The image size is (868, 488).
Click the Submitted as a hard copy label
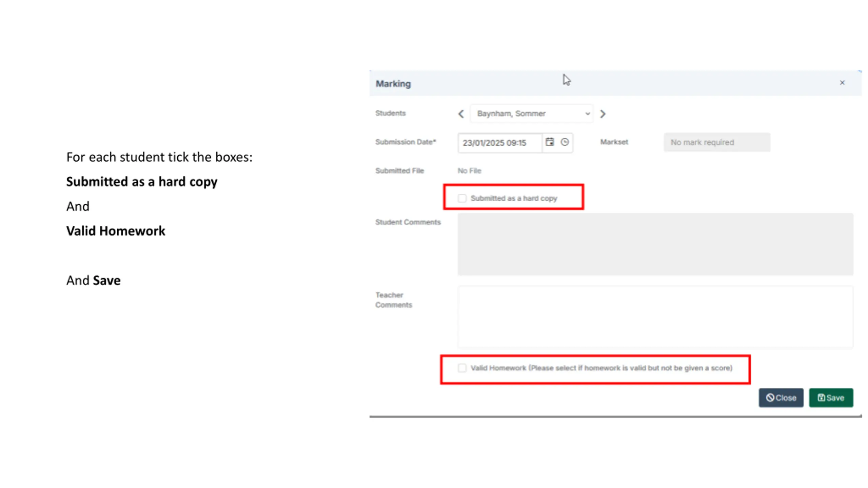point(514,198)
